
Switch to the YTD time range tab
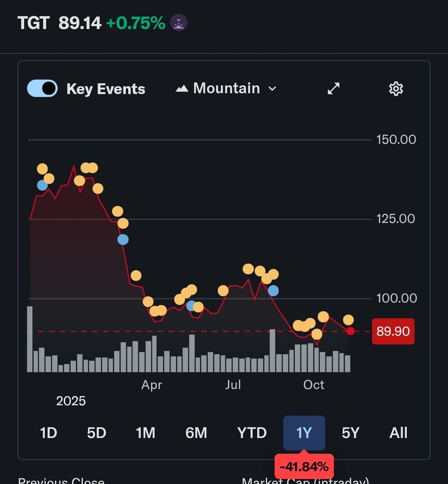click(252, 433)
